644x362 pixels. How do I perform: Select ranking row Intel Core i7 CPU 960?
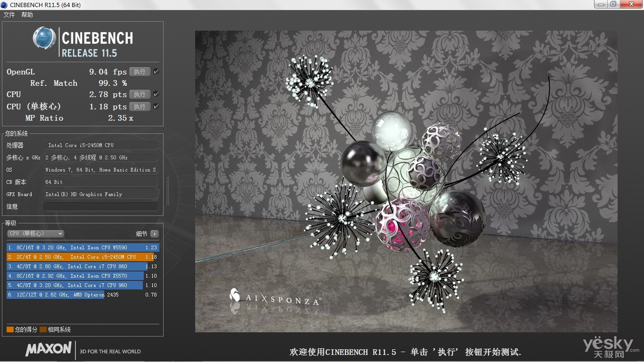click(x=83, y=285)
